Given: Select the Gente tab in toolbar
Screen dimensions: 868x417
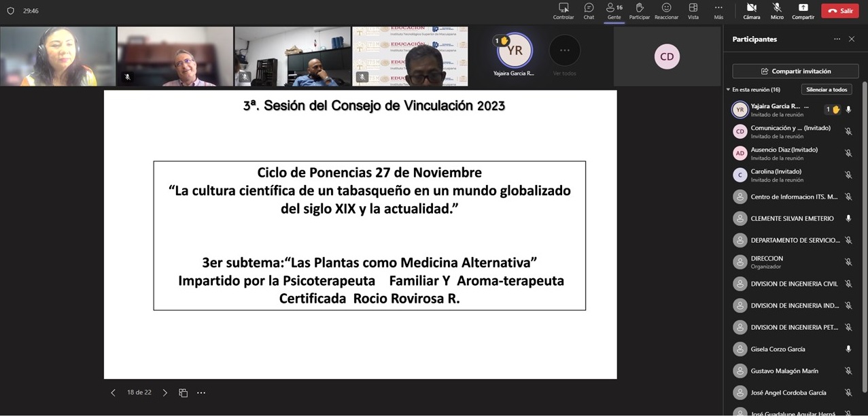Looking at the screenshot, I should point(614,10).
